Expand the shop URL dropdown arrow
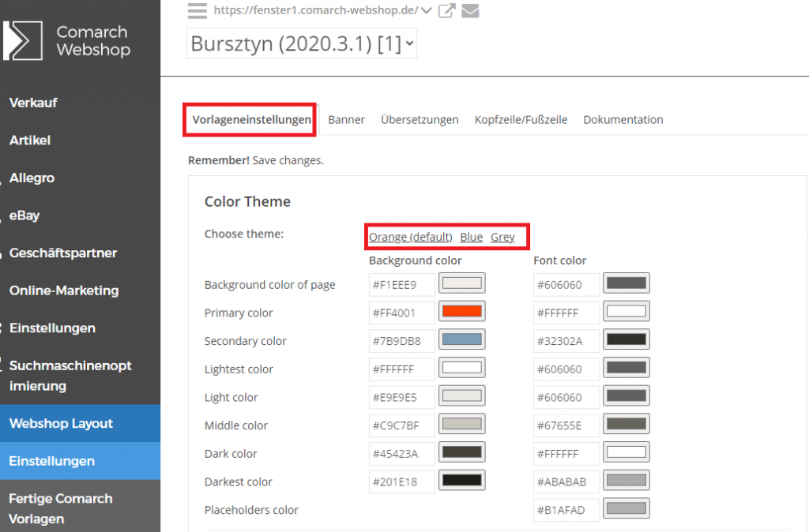 (426, 10)
